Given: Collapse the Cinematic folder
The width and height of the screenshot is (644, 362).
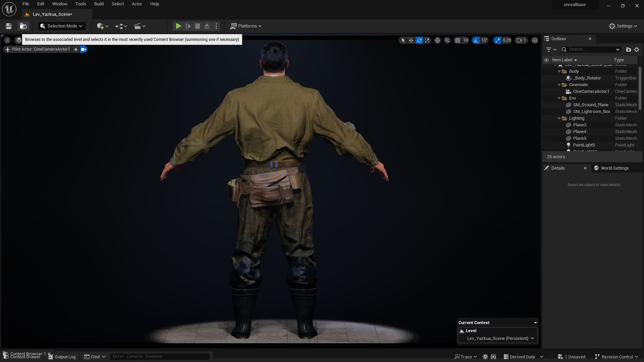Looking at the screenshot, I should coord(559,85).
